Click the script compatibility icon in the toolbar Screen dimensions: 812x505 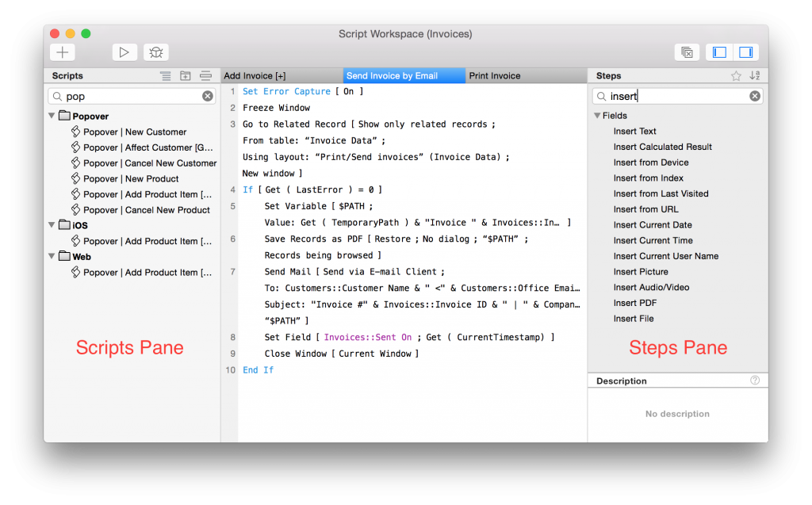click(687, 51)
